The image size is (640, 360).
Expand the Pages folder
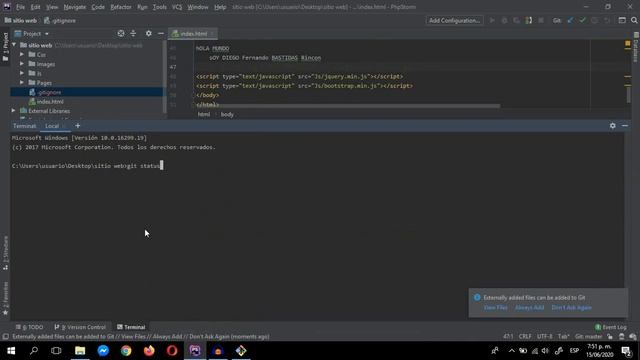(x=22, y=82)
